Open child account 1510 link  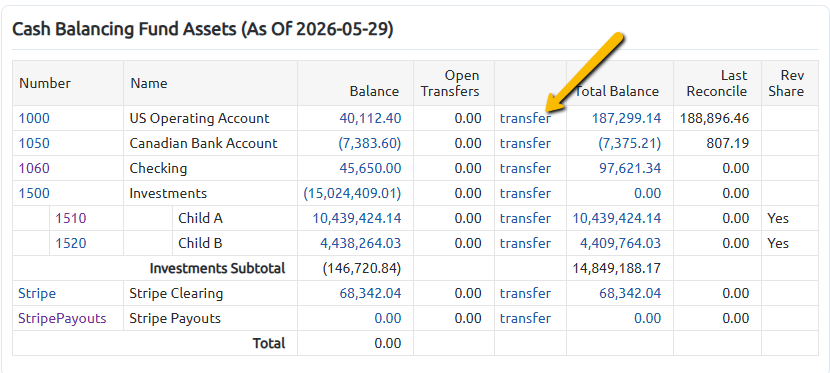[x=71, y=219]
